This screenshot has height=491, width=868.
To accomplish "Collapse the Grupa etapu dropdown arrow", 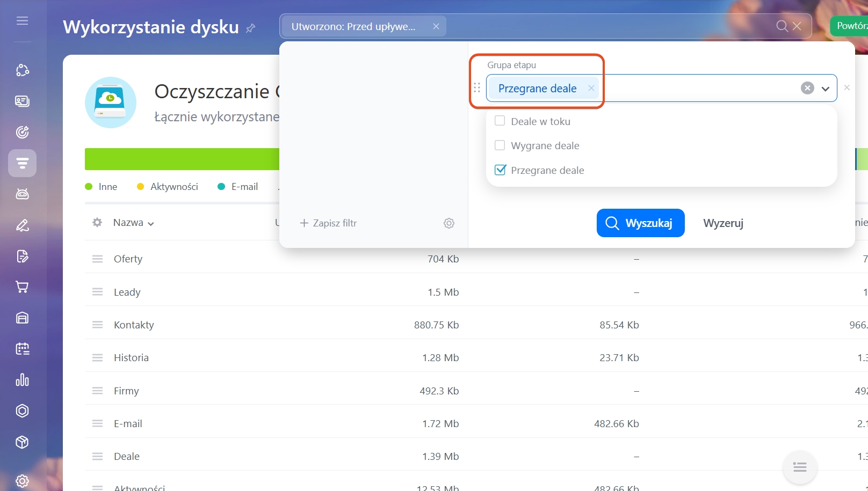I will tap(826, 89).
